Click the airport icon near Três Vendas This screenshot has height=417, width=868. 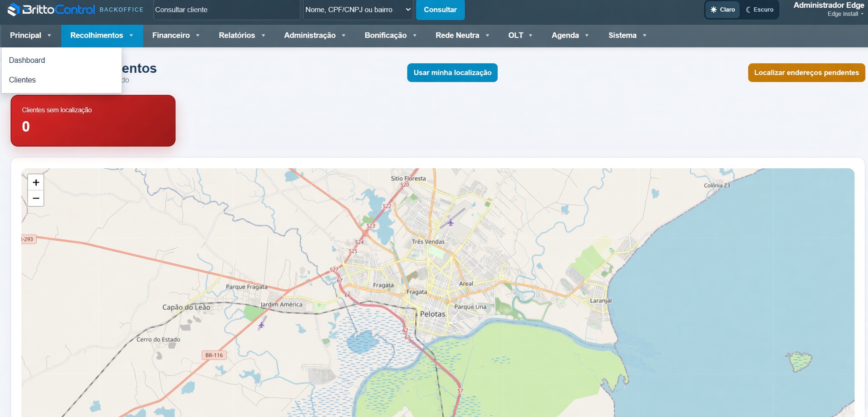point(450,223)
